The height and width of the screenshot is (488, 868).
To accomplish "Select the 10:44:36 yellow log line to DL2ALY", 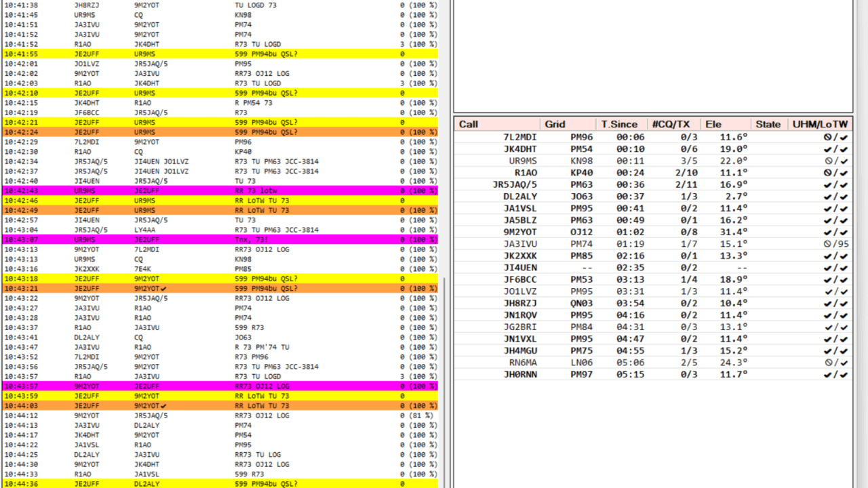I will click(220, 484).
